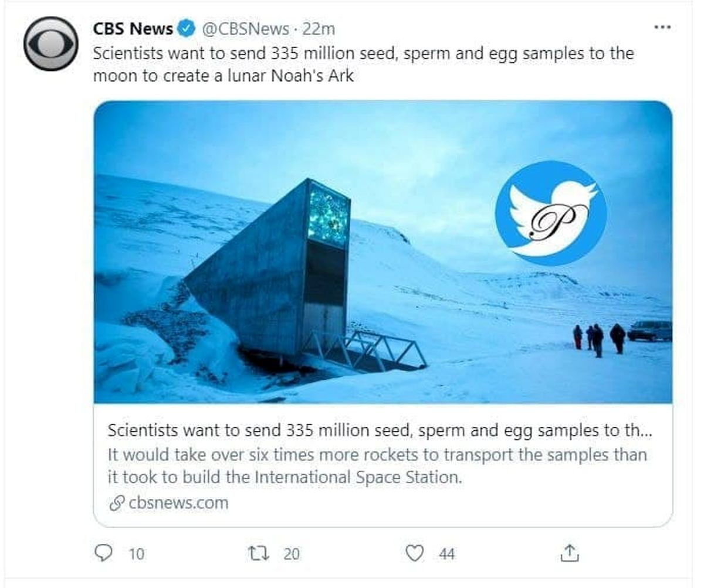Open the CBS News display name
The image size is (704, 588).
pos(133,28)
